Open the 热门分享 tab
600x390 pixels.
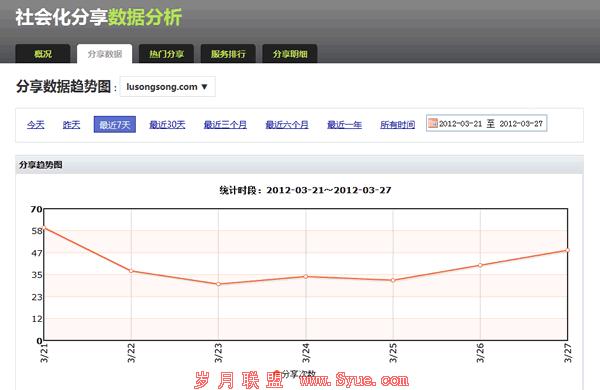click(x=166, y=54)
